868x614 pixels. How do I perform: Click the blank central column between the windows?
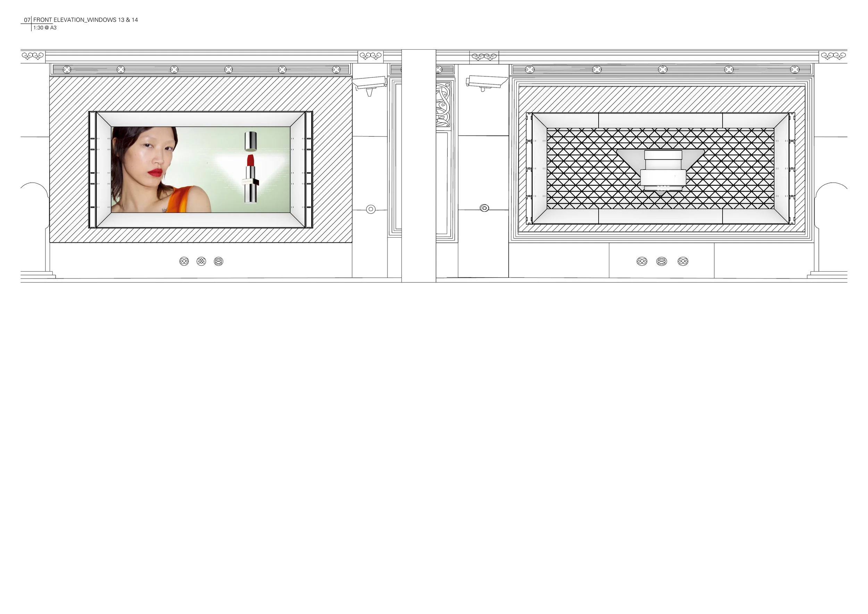[418, 166]
